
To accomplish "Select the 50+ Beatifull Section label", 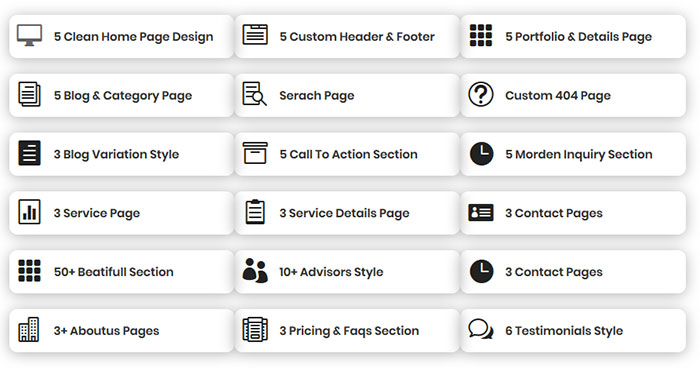I will pyautogui.click(x=113, y=272).
